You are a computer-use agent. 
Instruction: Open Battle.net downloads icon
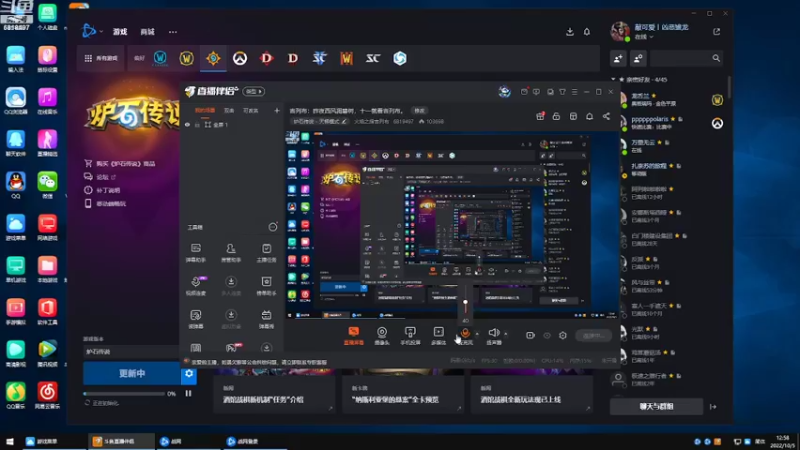[570, 32]
